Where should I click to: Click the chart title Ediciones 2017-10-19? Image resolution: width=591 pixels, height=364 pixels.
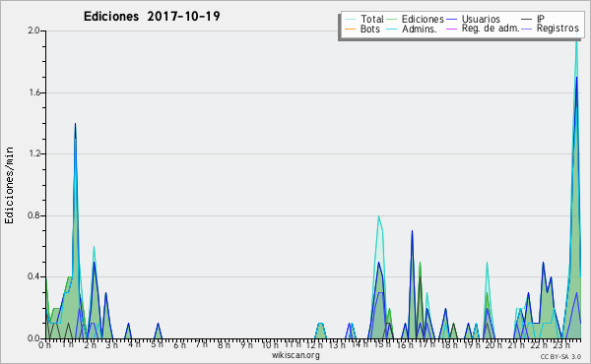pyautogui.click(x=152, y=16)
